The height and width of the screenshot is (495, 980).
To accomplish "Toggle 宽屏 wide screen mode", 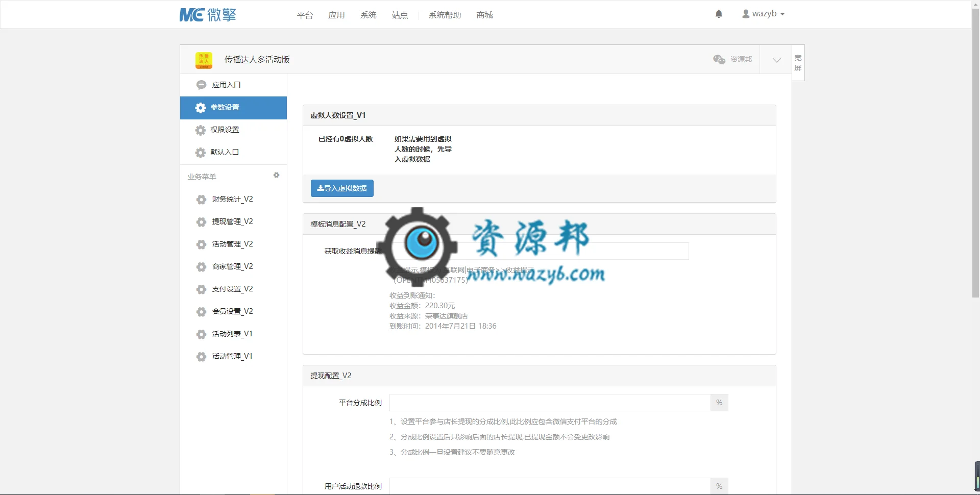I will tap(798, 63).
